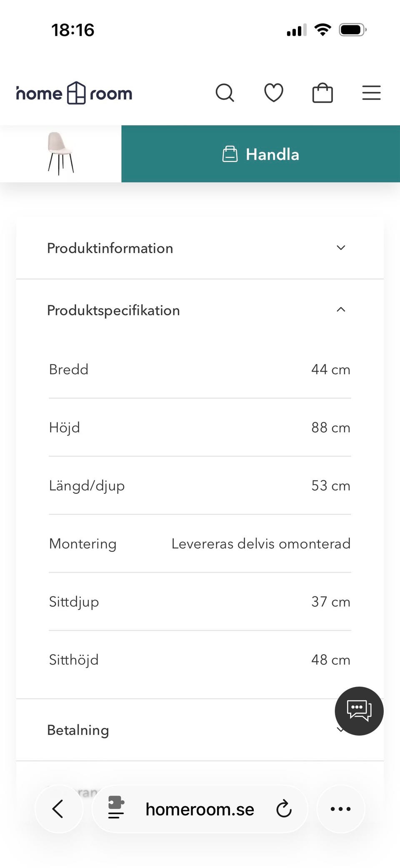Tap the Handla buy button
The width and height of the screenshot is (400, 868).
pyautogui.click(x=261, y=154)
